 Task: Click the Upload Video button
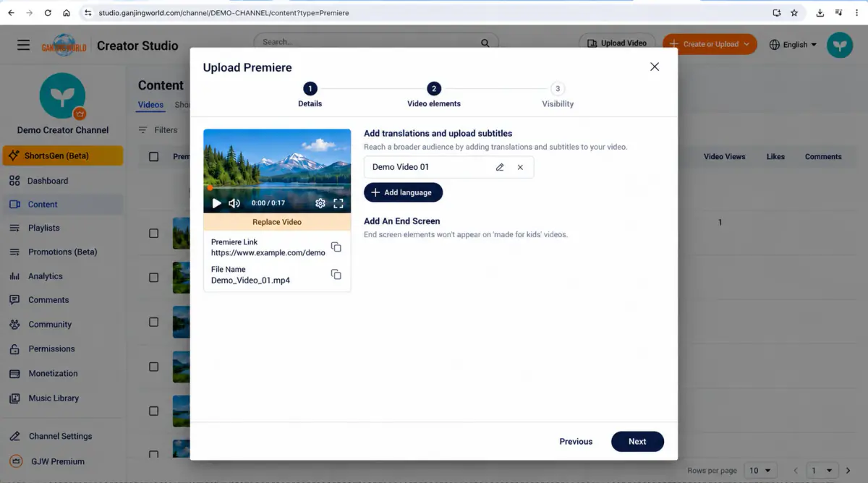pos(617,43)
